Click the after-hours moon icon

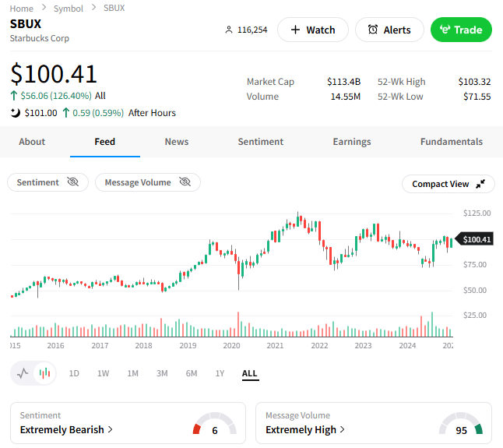coord(15,113)
